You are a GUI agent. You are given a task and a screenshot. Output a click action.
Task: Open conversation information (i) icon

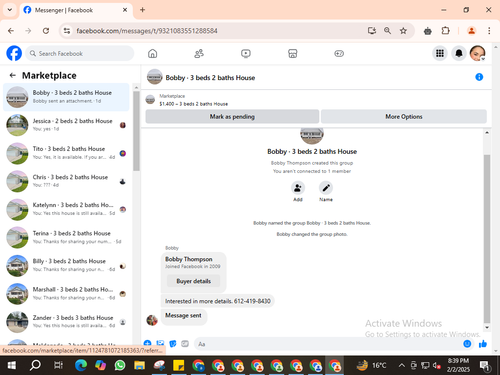click(479, 77)
